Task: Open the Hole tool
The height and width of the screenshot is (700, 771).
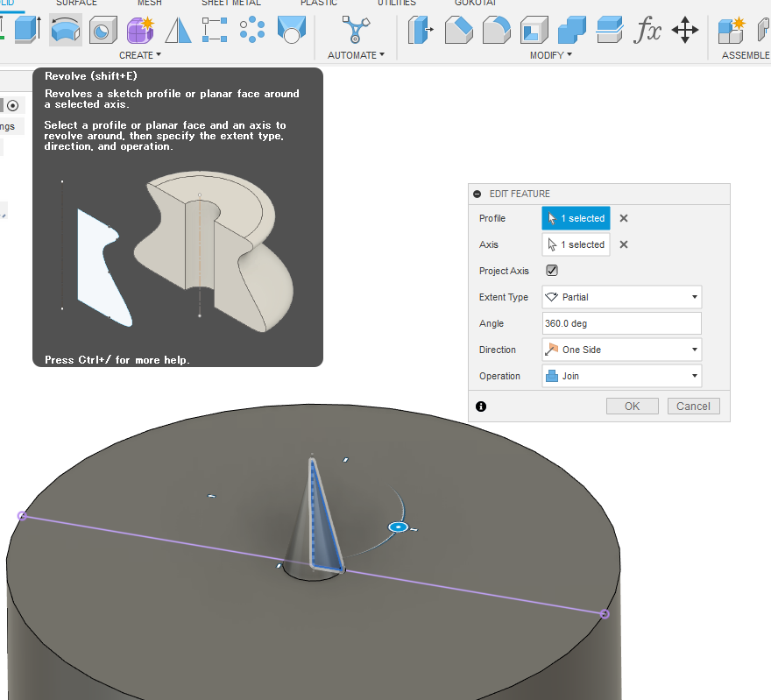Action: coord(103,31)
